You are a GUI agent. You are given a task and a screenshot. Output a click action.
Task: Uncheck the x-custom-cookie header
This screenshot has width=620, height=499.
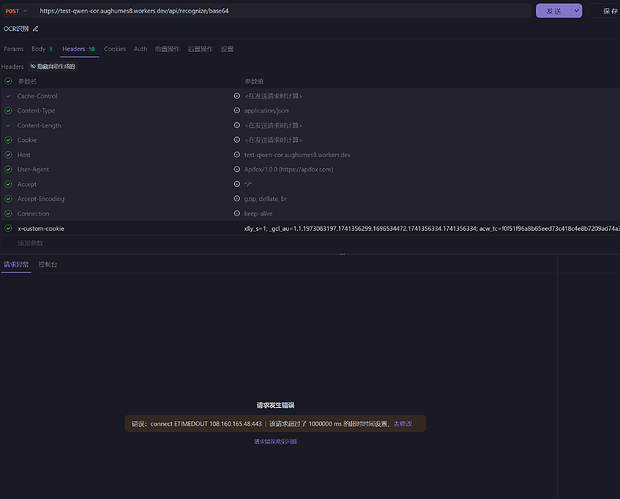[x=8, y=228]
